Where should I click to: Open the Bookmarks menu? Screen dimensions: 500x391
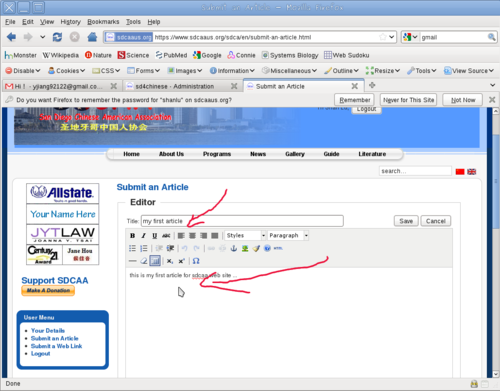click(x=103, y=22)
